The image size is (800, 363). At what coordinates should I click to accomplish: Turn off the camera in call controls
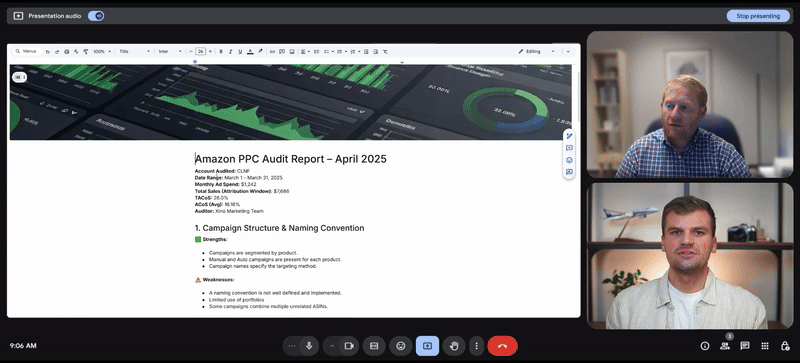[349, 346]
